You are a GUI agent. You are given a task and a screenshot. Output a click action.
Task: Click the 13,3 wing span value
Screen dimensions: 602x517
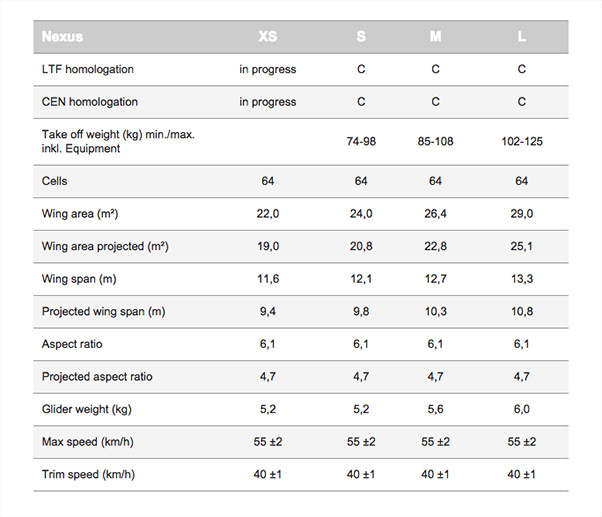(522, 279)
